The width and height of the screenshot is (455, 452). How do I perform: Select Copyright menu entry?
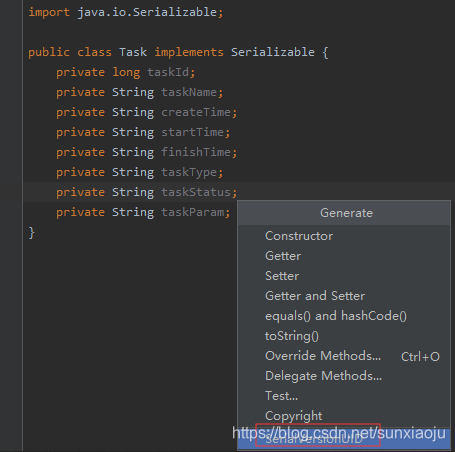pos(344,416)
